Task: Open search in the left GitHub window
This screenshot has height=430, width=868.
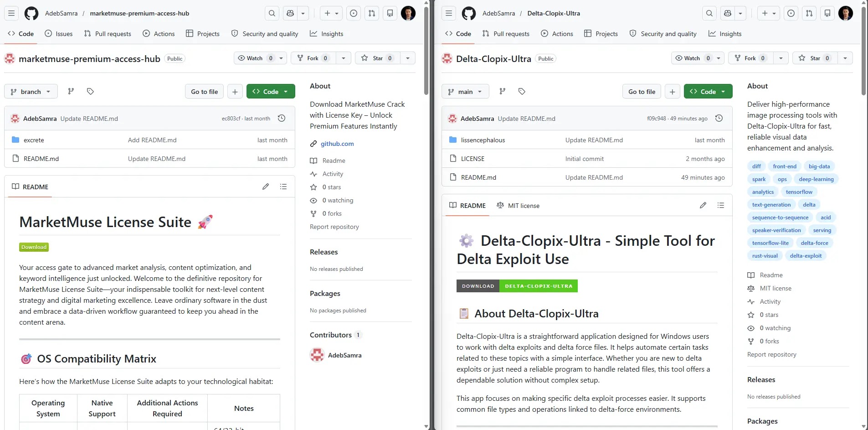Action: 272,14
